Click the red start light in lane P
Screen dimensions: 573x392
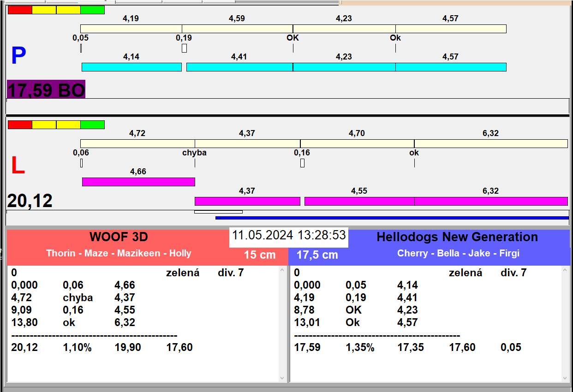(20, 10)
